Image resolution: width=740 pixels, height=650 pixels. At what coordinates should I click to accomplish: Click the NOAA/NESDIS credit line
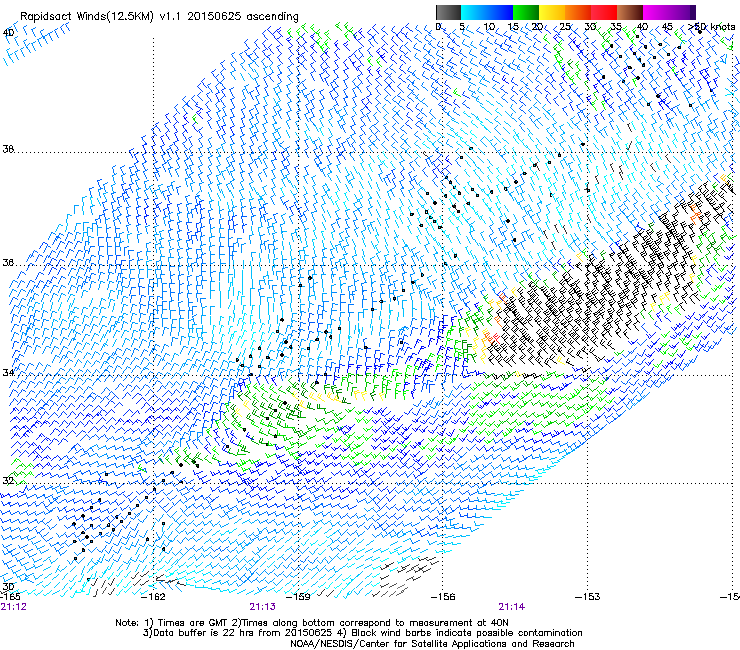tap(432, 644)
